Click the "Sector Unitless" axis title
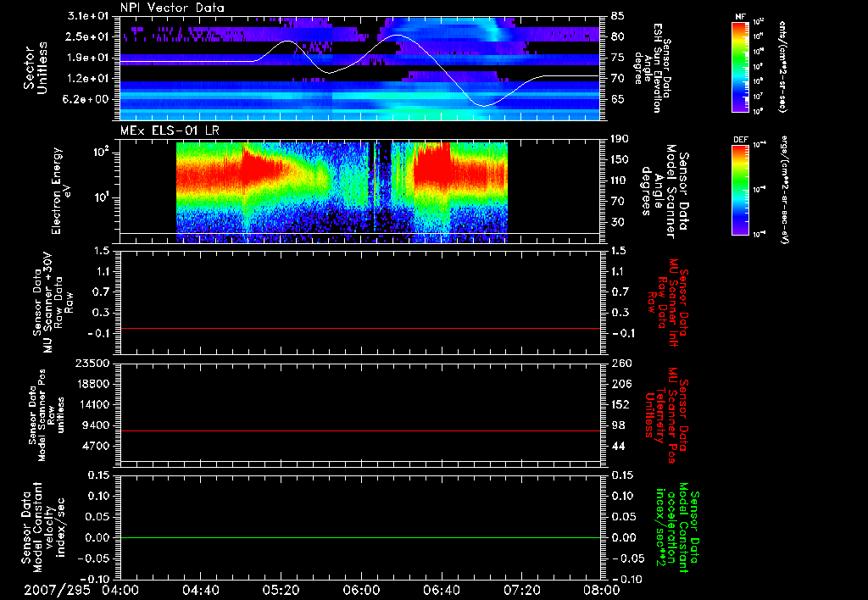Screen dimensions: 868x600 (x=36, y=68)
